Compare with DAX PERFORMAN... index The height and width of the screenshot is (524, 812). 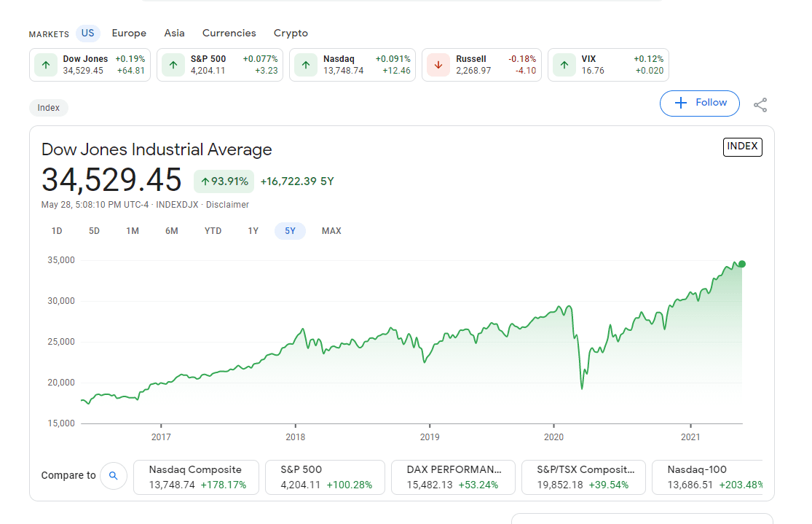[453, 477]
